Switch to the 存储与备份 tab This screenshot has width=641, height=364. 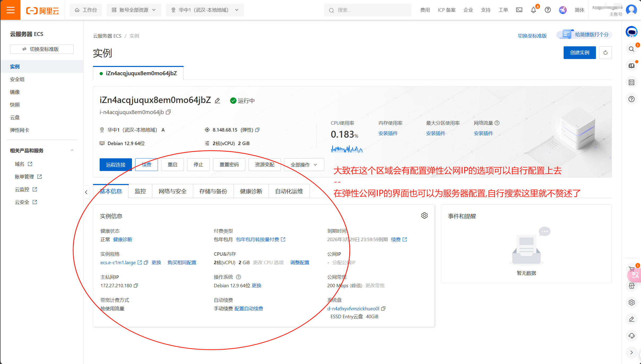[213, 191]
